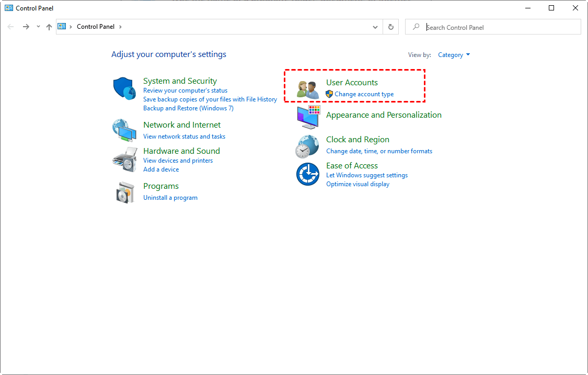The height and width of the screenshot is (375, 588).
Task: Click the System and Security shield icon
Action: (x=124, y=88)
